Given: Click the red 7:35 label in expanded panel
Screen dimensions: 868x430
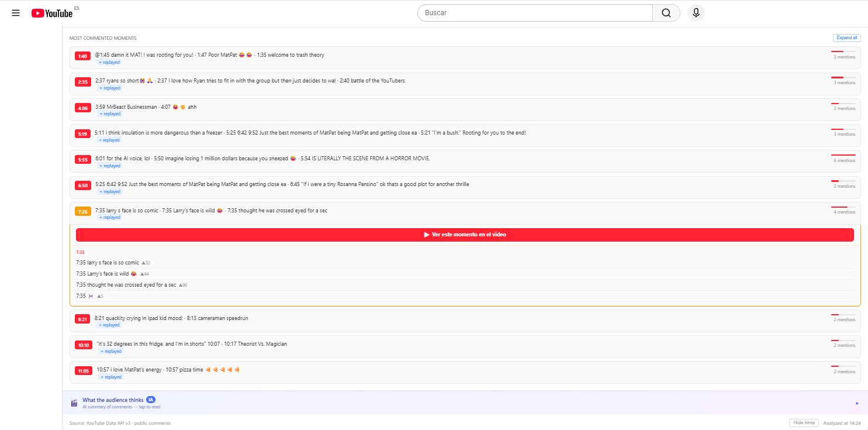Looking at the screenshot, I should point(80,252).
